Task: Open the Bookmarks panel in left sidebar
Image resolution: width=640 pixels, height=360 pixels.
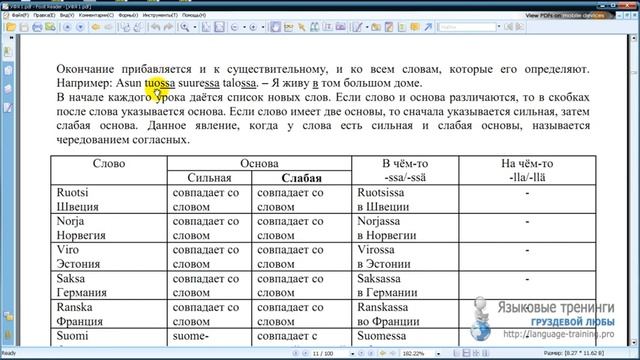Action: [x=8, y=52]
